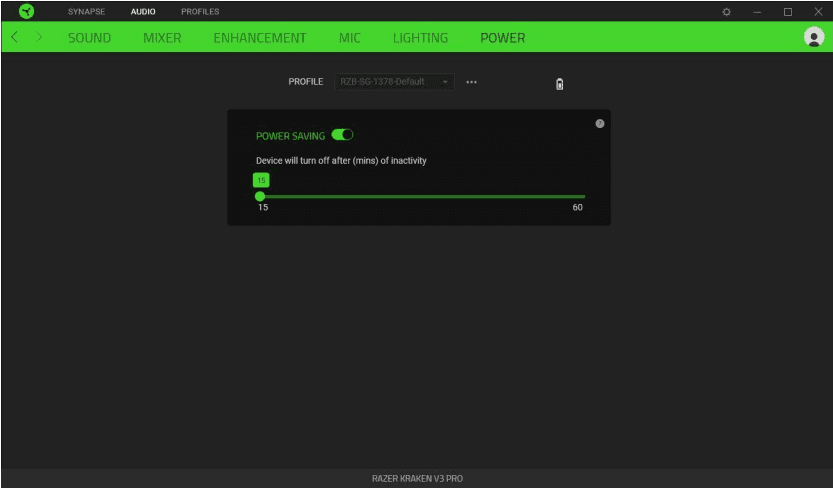This screenshot has height=488, width=833.
Task: Minimize the Synapse window
Action: pos(757,12)
